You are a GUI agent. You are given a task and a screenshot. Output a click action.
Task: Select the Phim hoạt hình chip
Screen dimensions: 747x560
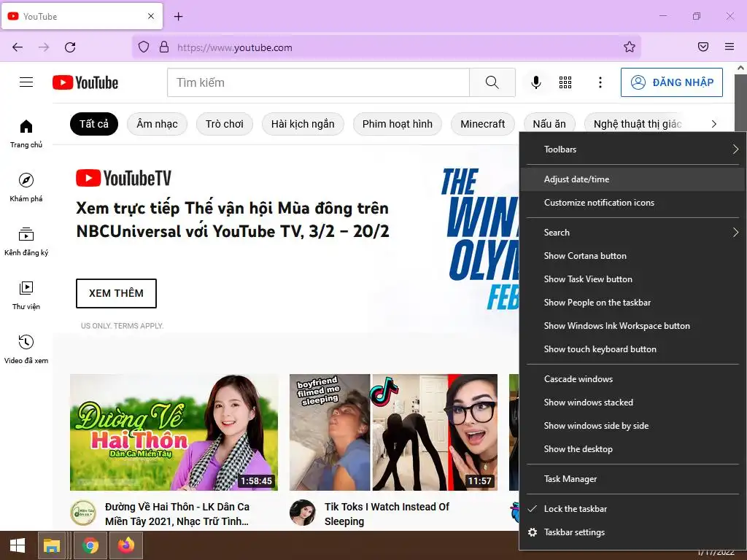tap(398, 124)
